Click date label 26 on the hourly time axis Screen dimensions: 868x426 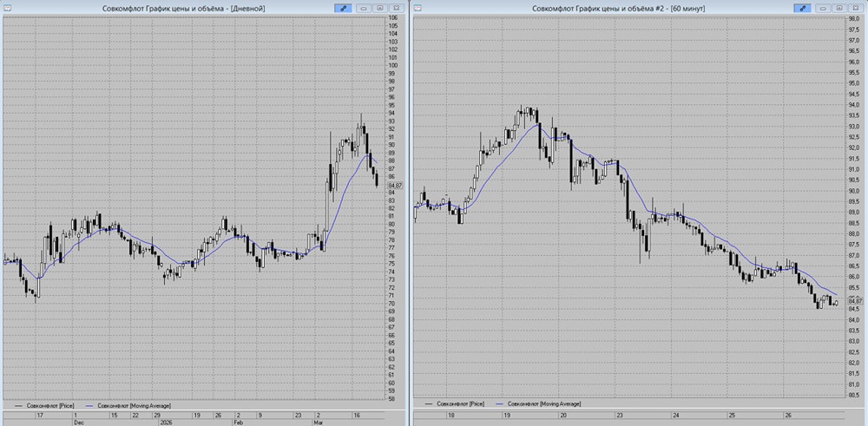(787, 415)
